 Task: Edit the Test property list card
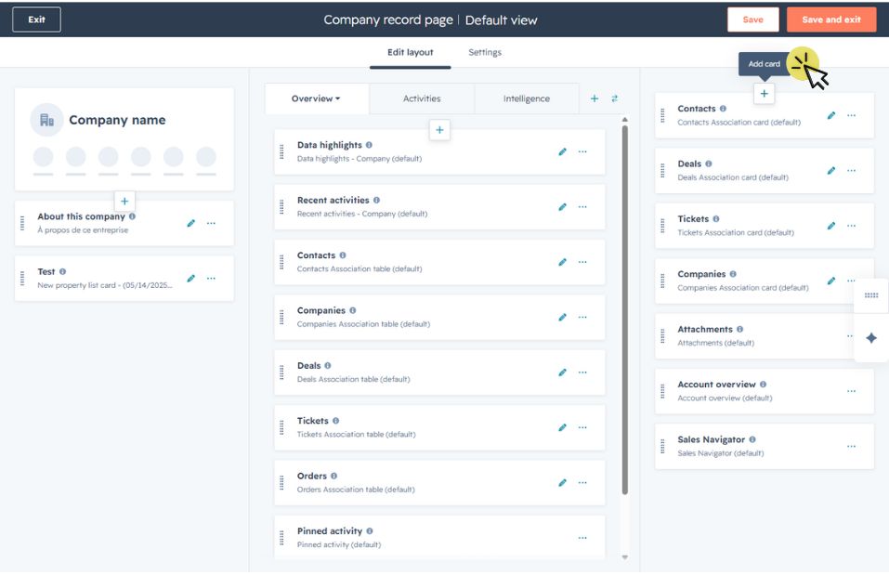191,279
